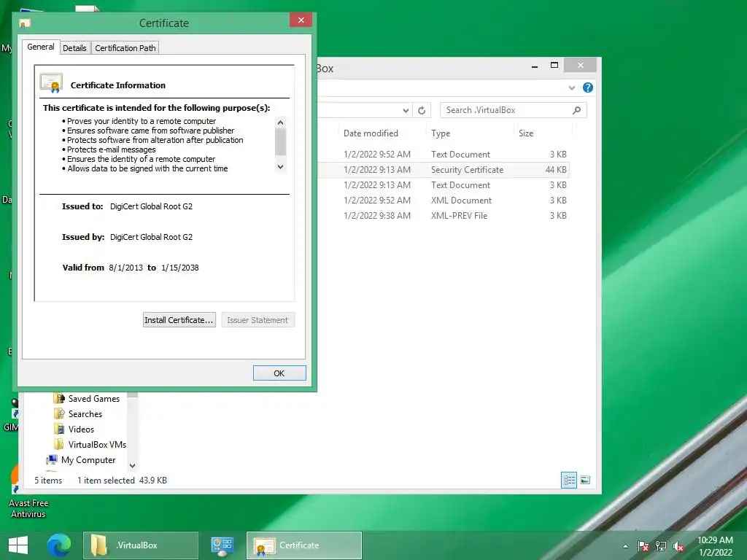The height and width of the screenshot is (560, 747).
Task: Click purposes list scroll down arrow
Action: pos(281,167)
